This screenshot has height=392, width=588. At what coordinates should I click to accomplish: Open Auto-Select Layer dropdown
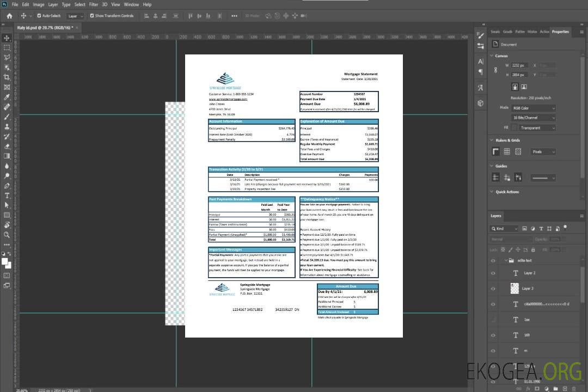point(76,16)
